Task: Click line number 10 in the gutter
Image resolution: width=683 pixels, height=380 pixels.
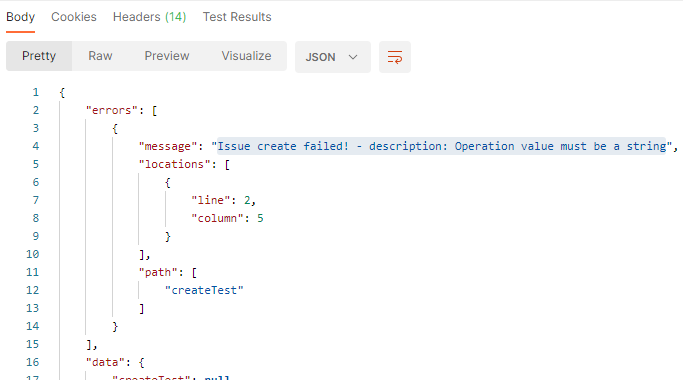Action: click(32, 254)
